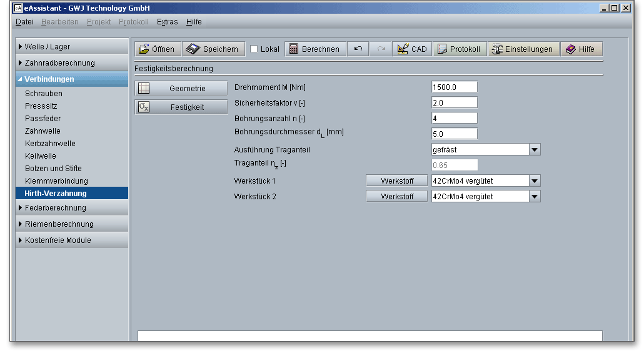Expand the Federberechnung section
Viewport: 644px width, 351px height.
55,208
